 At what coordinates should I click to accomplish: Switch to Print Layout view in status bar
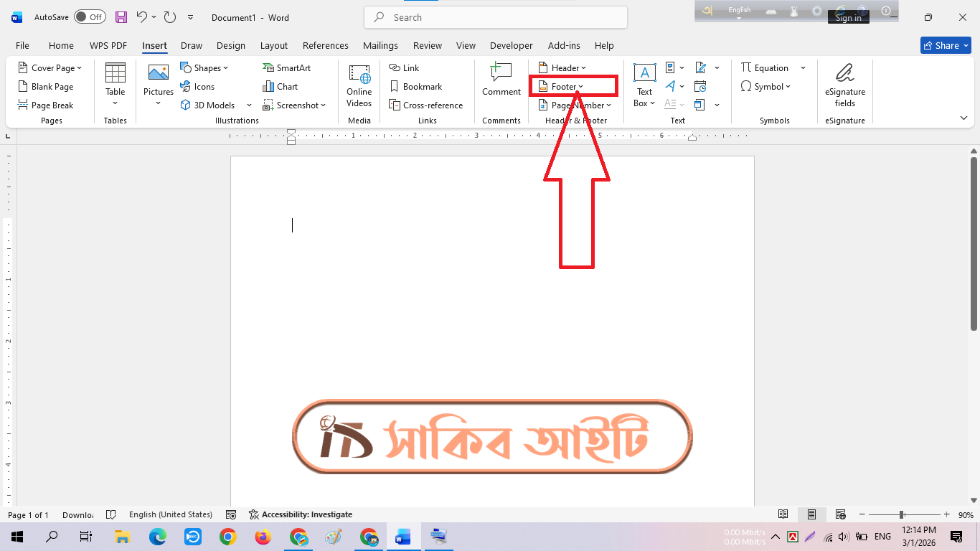click(811, 514)
